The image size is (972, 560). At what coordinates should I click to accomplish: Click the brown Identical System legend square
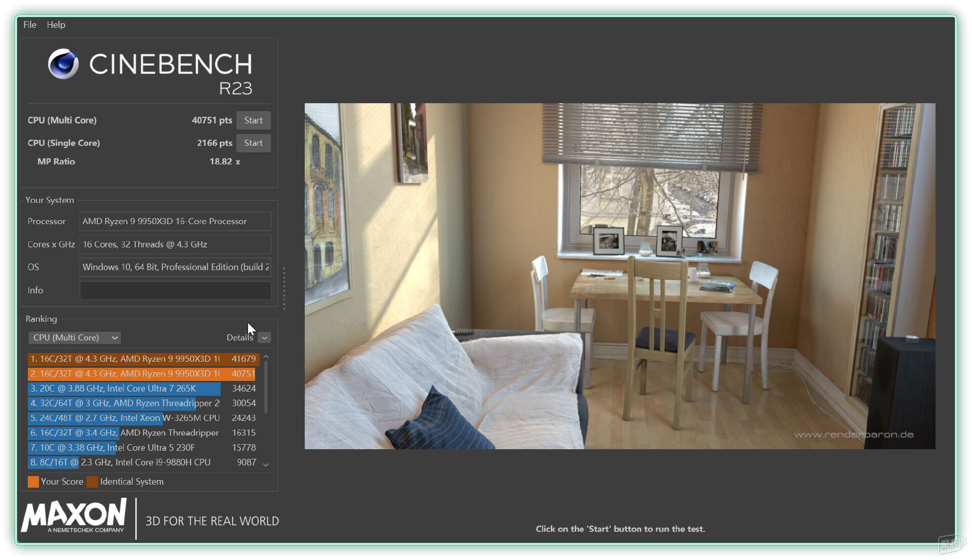click(x=92, y=482)
